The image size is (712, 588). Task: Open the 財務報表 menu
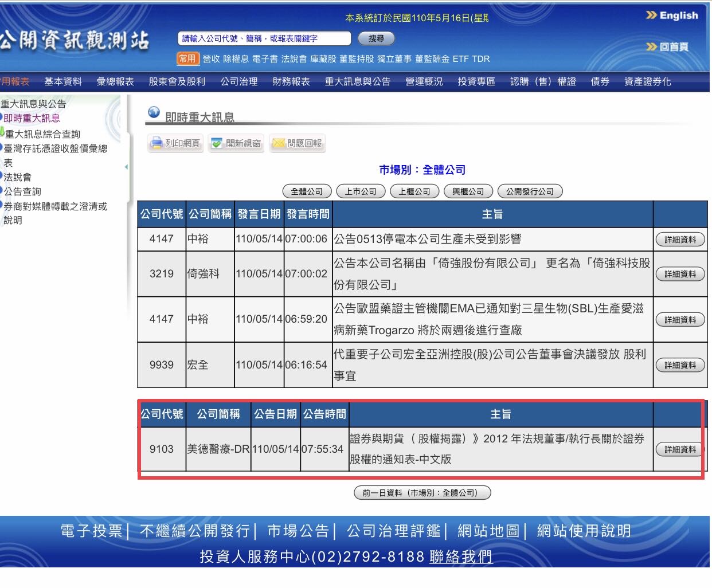click(x=291, y=81)
